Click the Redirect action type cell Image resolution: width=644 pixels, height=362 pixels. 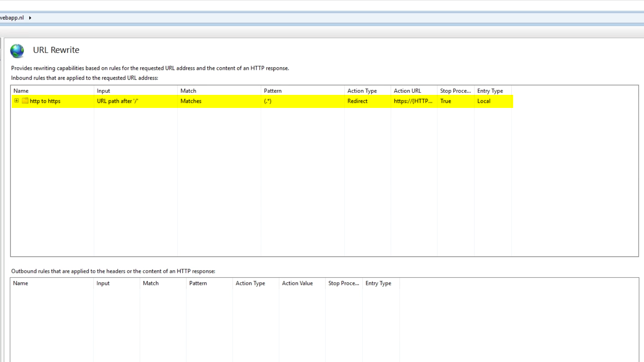(357, 101)
